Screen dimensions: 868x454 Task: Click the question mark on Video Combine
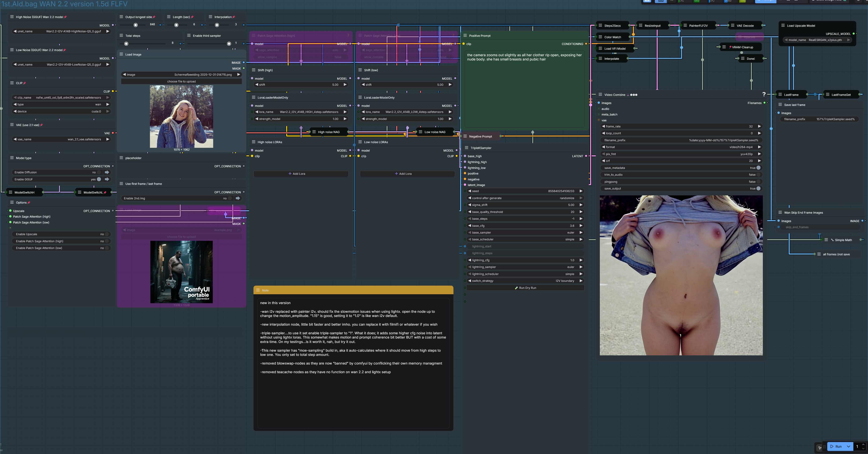(x=764, y=94)
